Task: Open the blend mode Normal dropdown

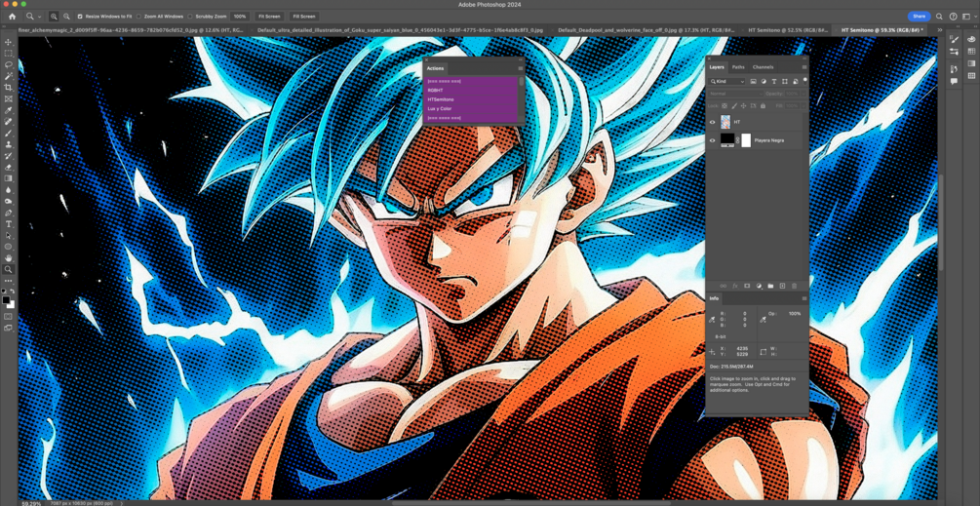Action: coord(735,94)
